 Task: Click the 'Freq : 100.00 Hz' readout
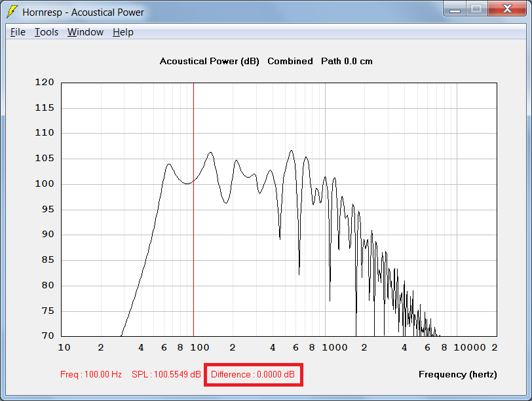click(x=91, y=374)
